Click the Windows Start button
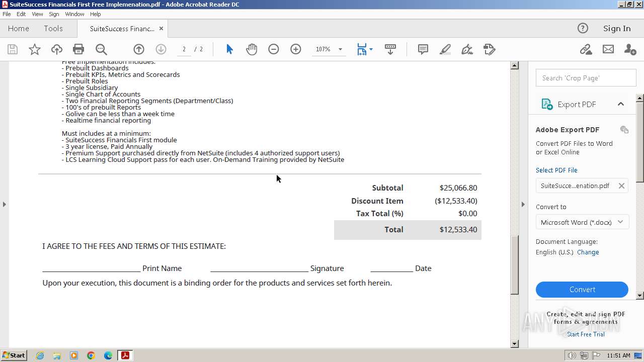The width and height of the screenshot is (644, 362). tap(14, 355)
